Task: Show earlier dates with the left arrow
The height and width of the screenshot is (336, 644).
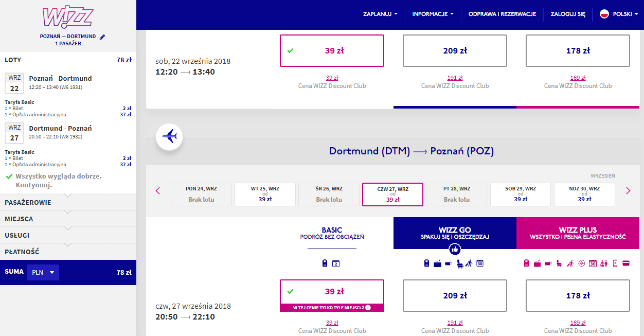Action: [x=158, y=190]
